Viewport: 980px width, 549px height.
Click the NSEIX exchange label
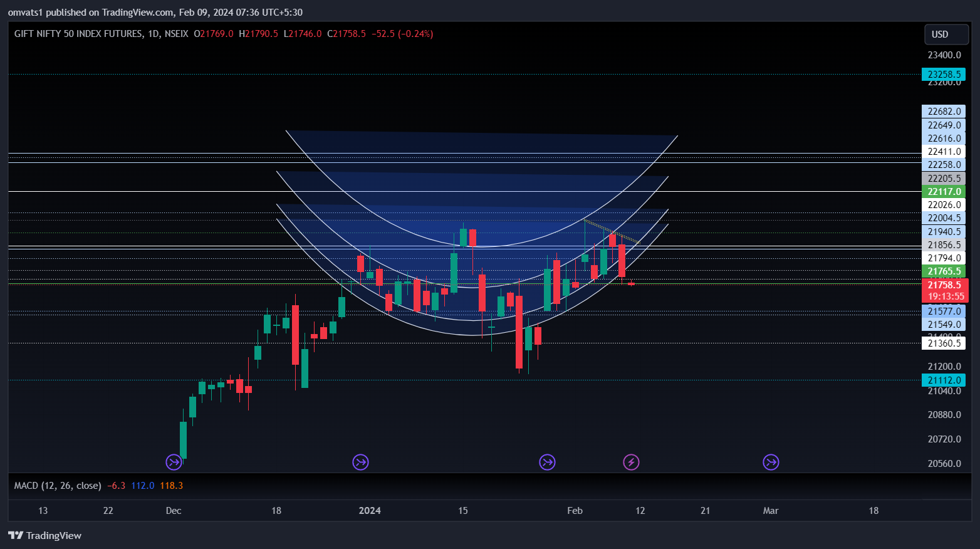(x=176, y=34)
